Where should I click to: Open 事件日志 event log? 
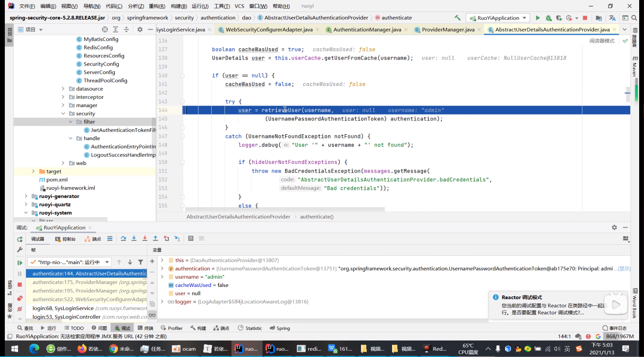click(x=614, y=328)
